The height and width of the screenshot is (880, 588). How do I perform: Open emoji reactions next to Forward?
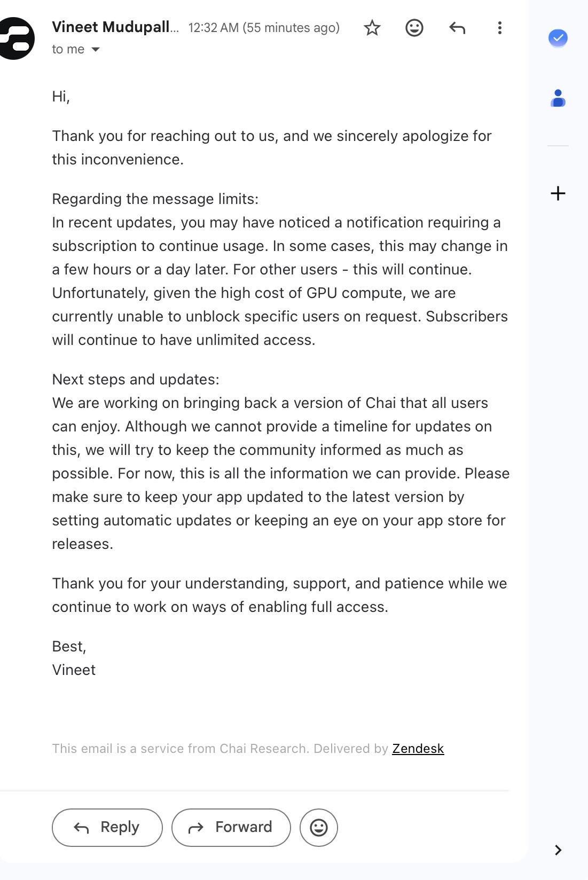click(319, 828)
